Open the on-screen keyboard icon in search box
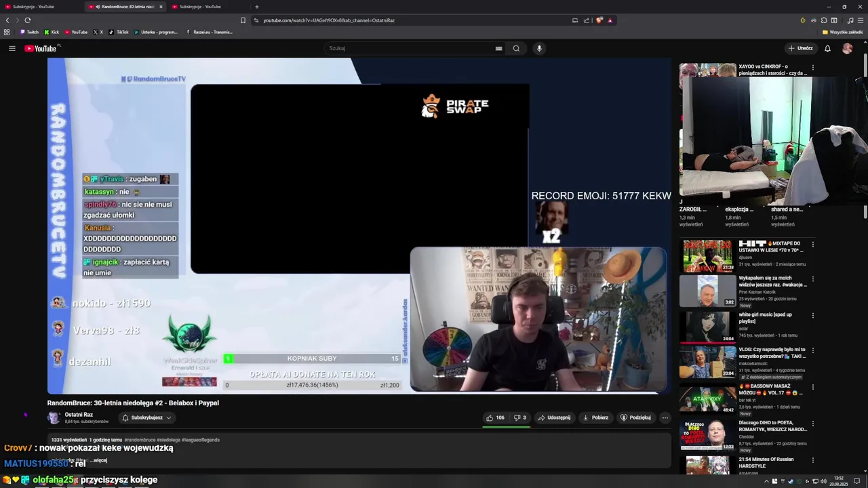The width and height of the screenshot is (868, 488). (x=498, y=48)
